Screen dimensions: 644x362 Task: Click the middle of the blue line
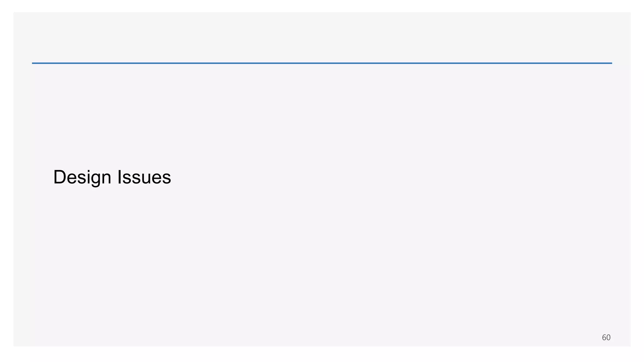click(x=322, y=63)
